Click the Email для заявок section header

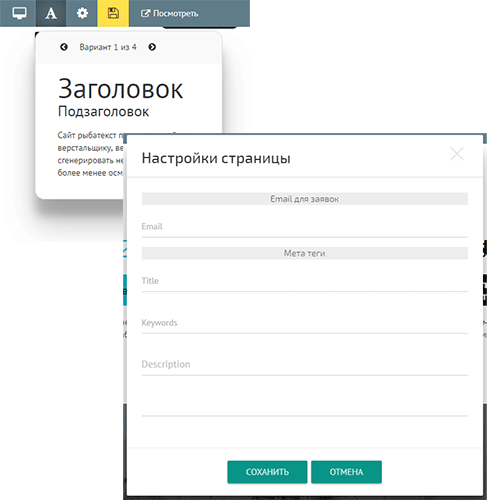click(x=305, y=199)
